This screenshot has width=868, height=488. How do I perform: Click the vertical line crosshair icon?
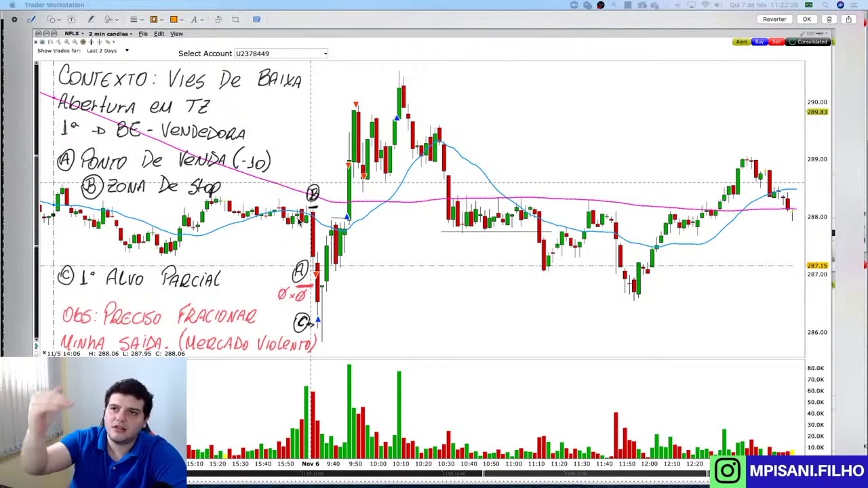91,42
